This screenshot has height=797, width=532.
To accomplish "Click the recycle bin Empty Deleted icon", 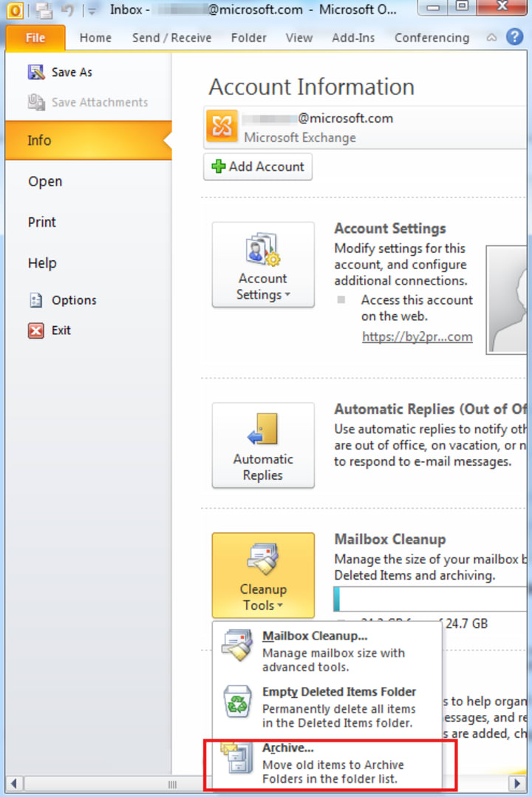I will pos(237,700).
